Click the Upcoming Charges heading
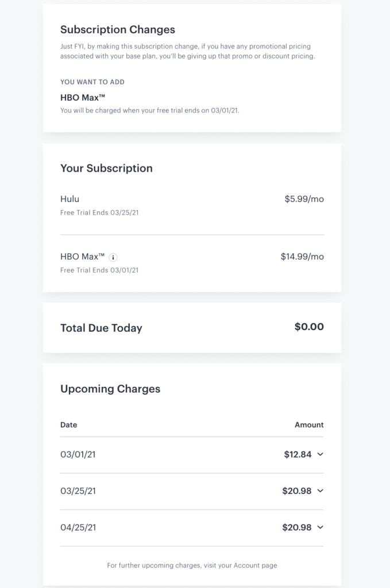The height and width of the screenshot is (588, 390). (x=110, y=389)
